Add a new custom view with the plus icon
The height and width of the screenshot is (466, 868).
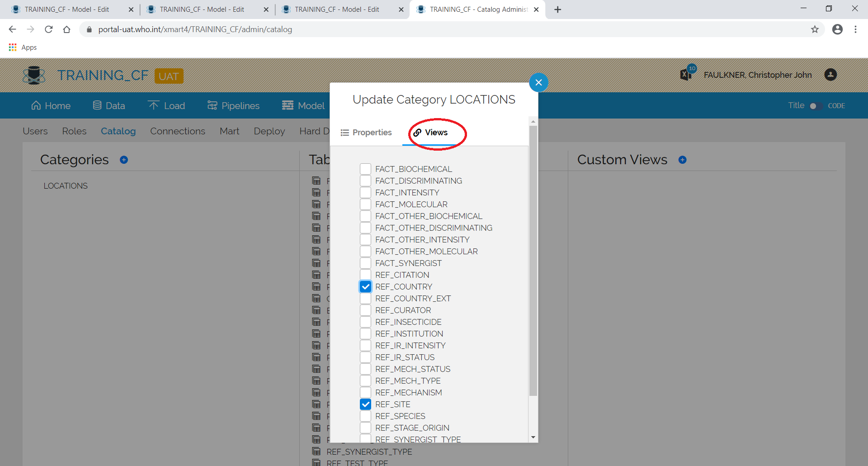click(x=683, y=160)
